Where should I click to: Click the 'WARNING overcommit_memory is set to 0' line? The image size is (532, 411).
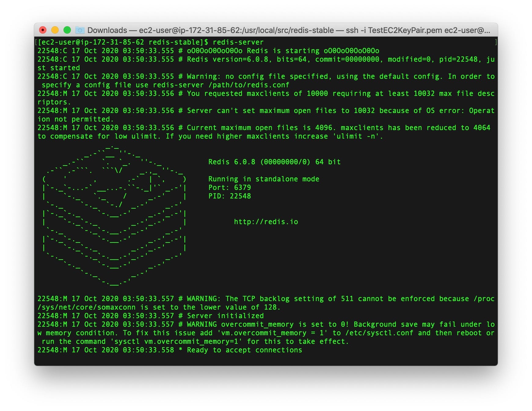266,324
